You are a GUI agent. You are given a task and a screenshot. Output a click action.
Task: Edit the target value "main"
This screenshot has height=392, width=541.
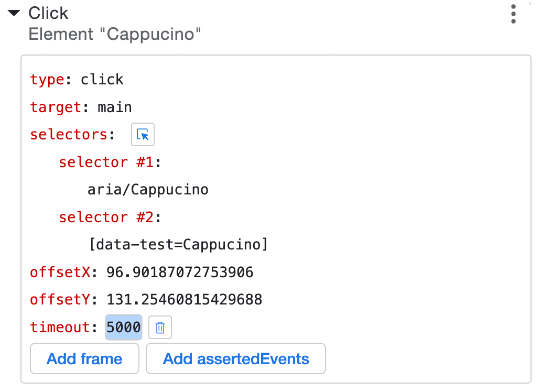click(x=115, y=107)
